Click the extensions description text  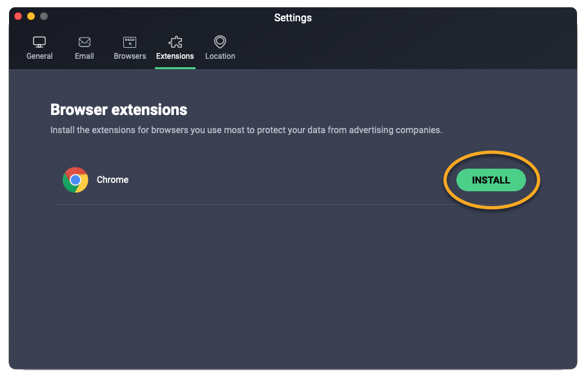(x=246, y=130)
